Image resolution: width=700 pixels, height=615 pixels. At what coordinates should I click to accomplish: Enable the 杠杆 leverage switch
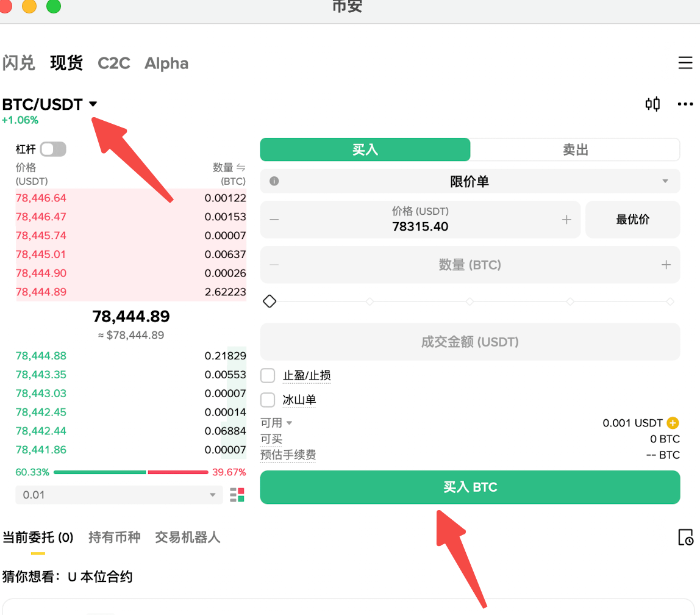[54, 149]
